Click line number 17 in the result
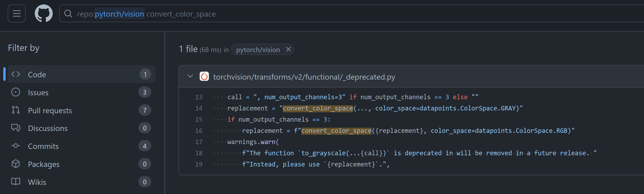644x194 pixels. (x=199, y=142)
